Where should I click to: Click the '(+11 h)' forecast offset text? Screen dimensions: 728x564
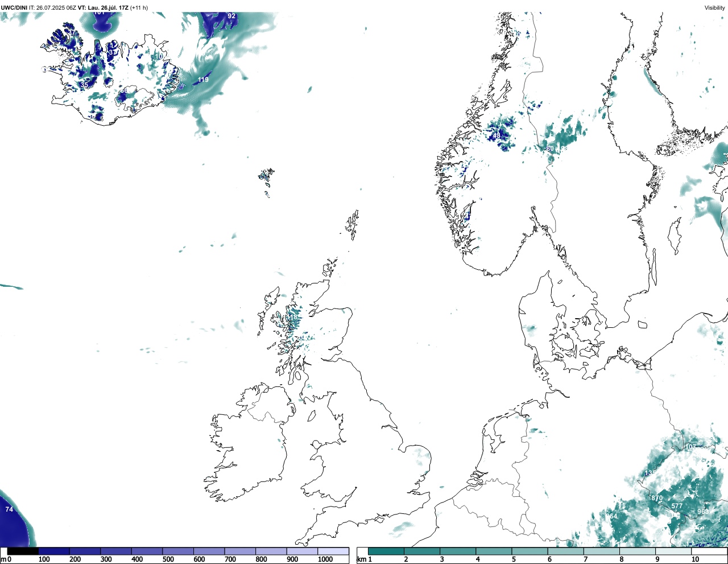[139, 7]
